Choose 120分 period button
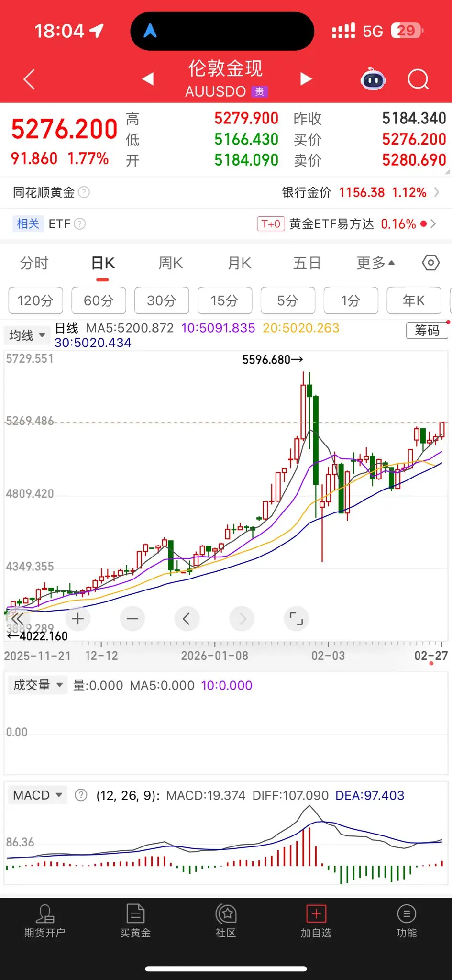This screenshot has height=980, width=452. [35, 301]
